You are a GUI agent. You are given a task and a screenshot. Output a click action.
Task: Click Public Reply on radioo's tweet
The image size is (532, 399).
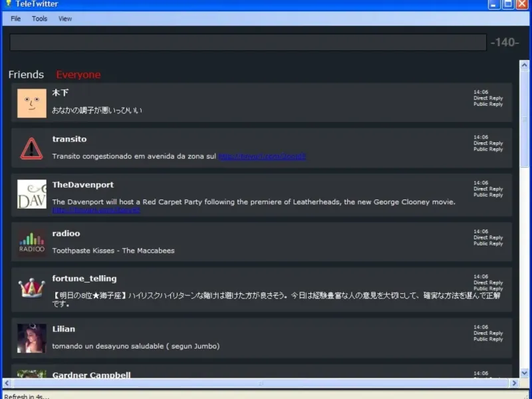pos(488,243)
